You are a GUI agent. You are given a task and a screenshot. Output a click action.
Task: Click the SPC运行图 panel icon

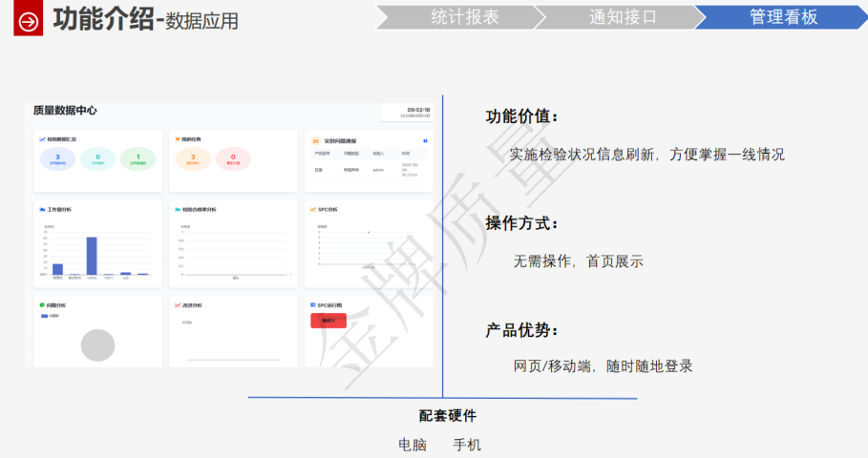click(x=313, y=305)
